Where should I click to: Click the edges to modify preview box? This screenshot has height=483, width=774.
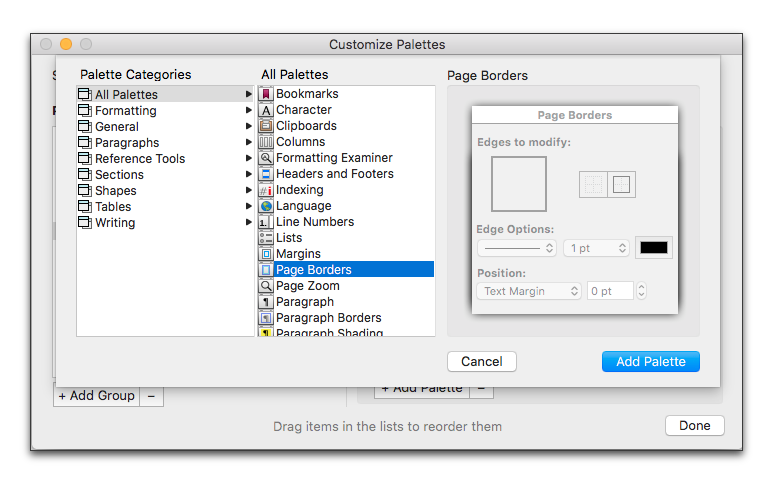click(x=519, y=184)
